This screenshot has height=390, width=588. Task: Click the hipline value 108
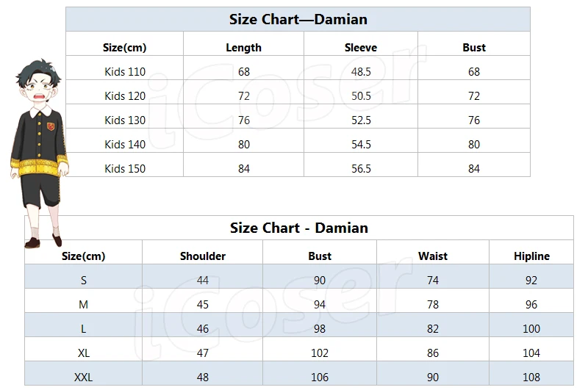(531, 378)
